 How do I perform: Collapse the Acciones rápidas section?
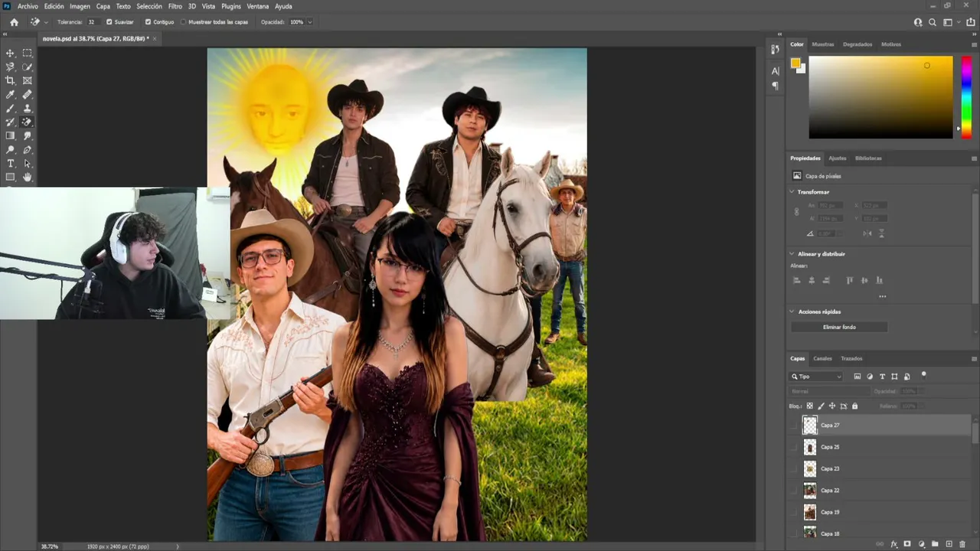coord(792,311)
